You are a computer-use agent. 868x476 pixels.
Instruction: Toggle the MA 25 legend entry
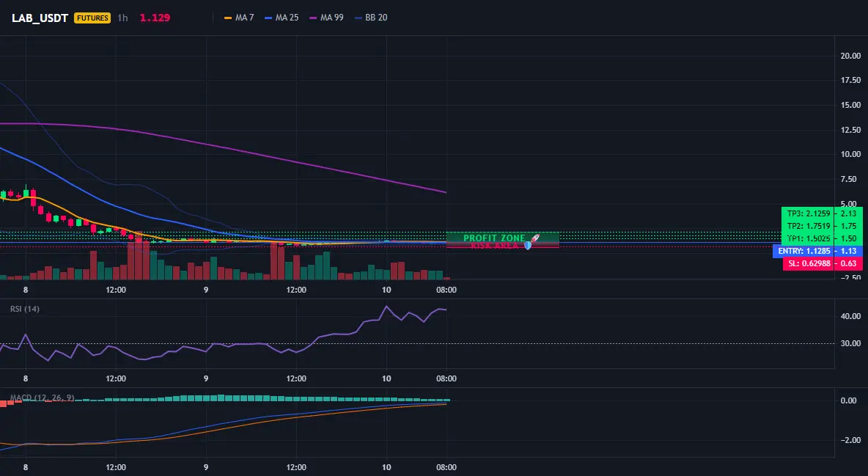(282, 18)
